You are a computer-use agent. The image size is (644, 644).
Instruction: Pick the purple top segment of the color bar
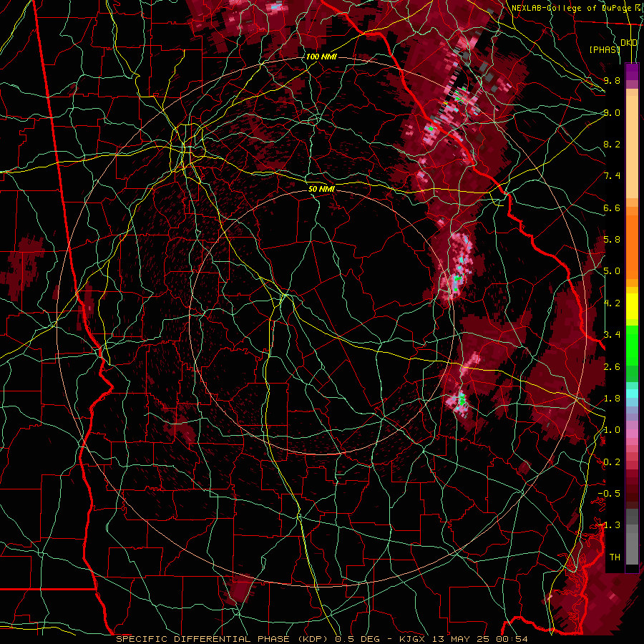(632, 72)
